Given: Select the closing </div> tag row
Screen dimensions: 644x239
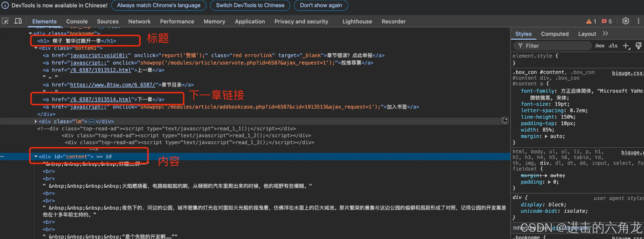Looking at the screenshot, I should 46,114.
